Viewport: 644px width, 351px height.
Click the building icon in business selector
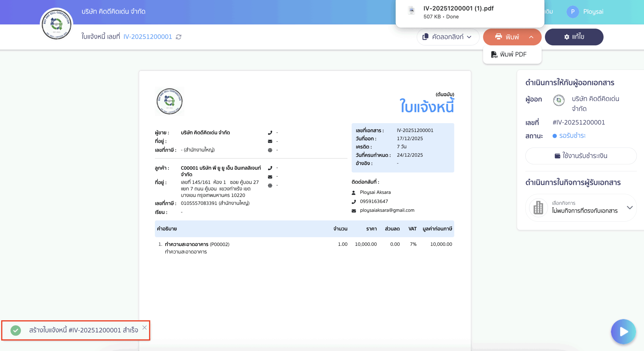coord(538,207)
